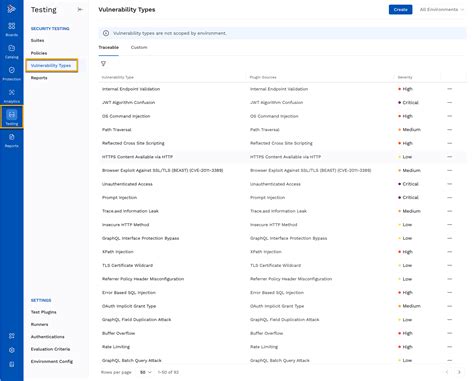Click the blue Create button
Screen dimensions: 474x381
[400, 9]
